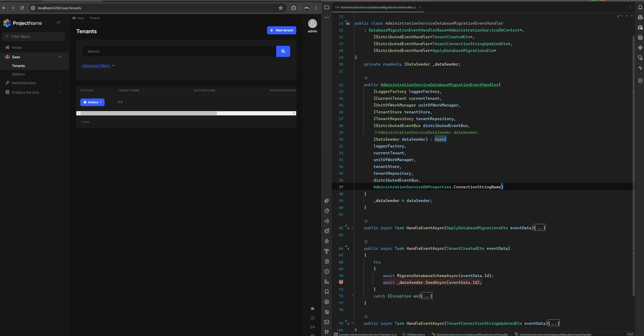The width and height of the screenshot is (644, 336).
Task: Click the New tenant button
Action: point(282,30)
